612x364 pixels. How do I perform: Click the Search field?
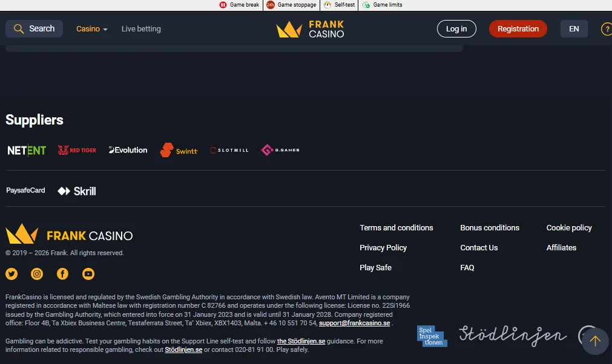click(x=34, y=29)
